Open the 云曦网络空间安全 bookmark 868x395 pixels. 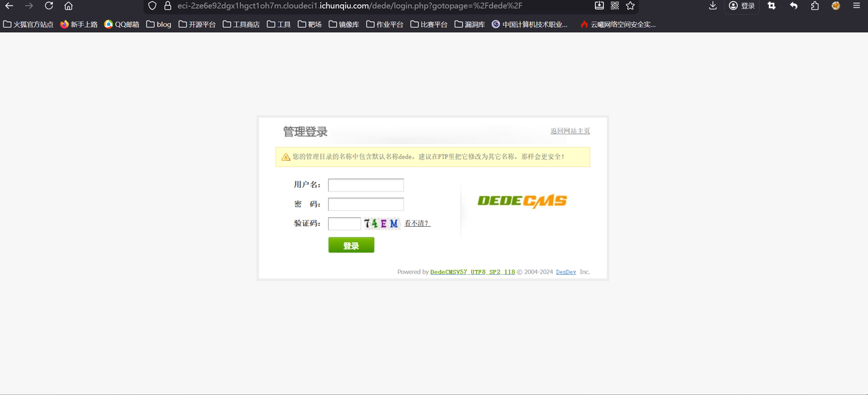618,24
